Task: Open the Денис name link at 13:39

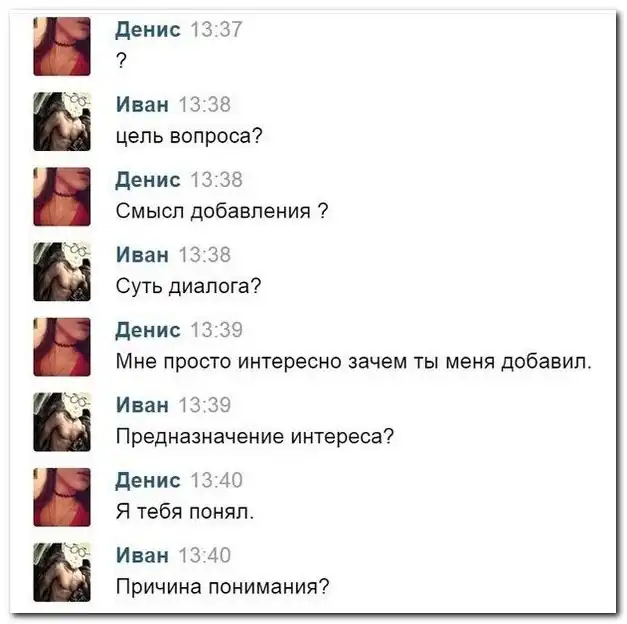Action: coord(148,331)
